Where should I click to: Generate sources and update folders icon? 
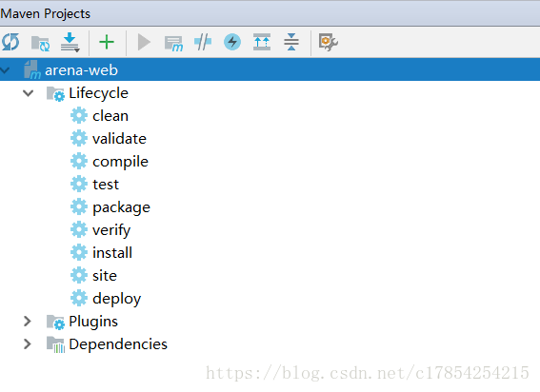[40, 44]
